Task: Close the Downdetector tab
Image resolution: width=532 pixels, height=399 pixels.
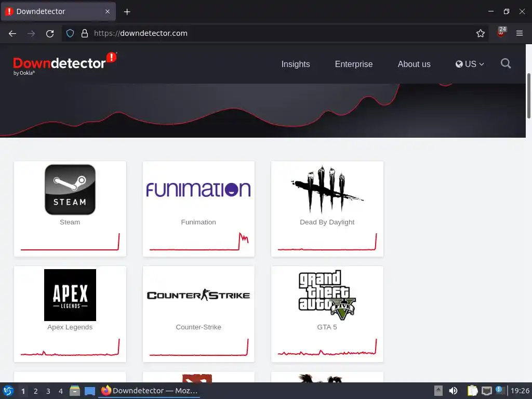Action: [108, 11]
